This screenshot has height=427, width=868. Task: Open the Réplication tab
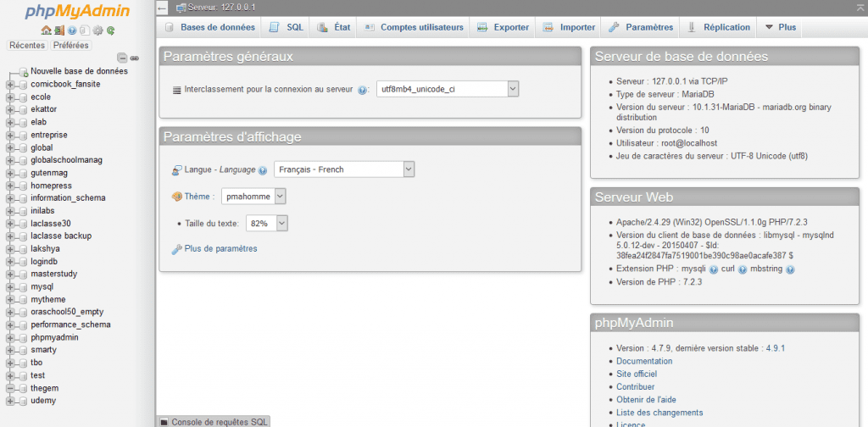tap(719, 27)
